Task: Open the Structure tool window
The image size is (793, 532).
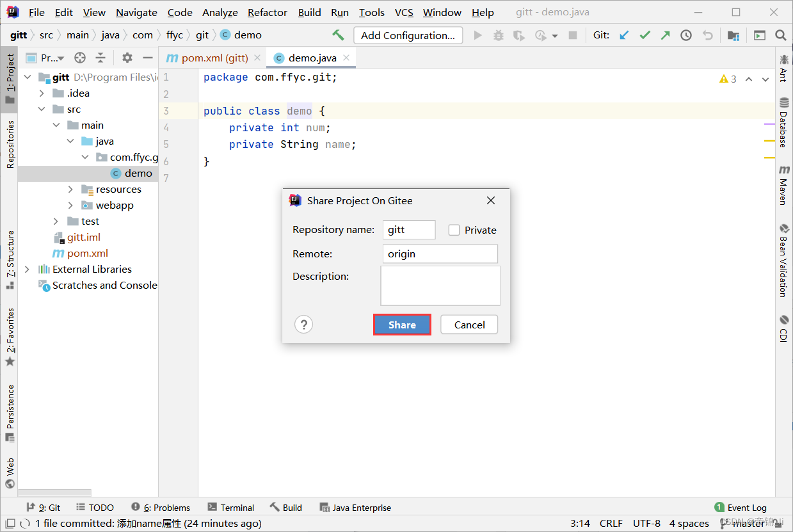Action: pyautogui.click(x=10, y=259)
